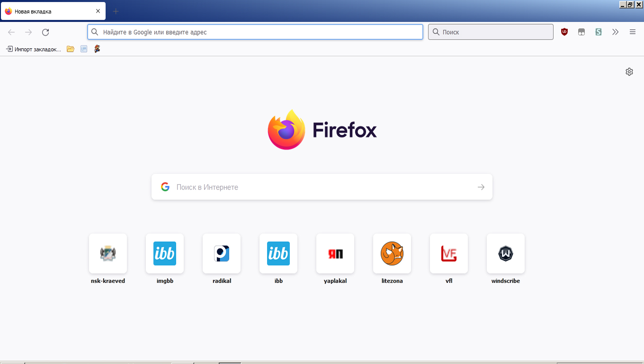Image resolution: width=644 pixels, height=364 pixels.
Task: Submit search with the arrow button
Action: (x=481, y=187)
